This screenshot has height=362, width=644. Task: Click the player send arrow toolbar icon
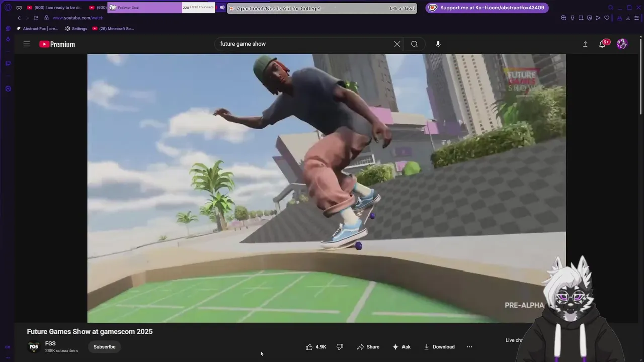click(x=598, y=18)
